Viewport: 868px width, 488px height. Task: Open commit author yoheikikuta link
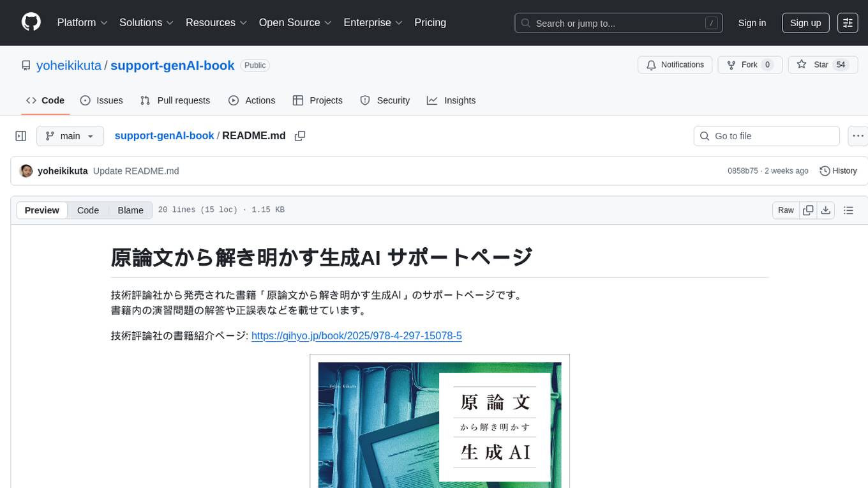(63, 171)
